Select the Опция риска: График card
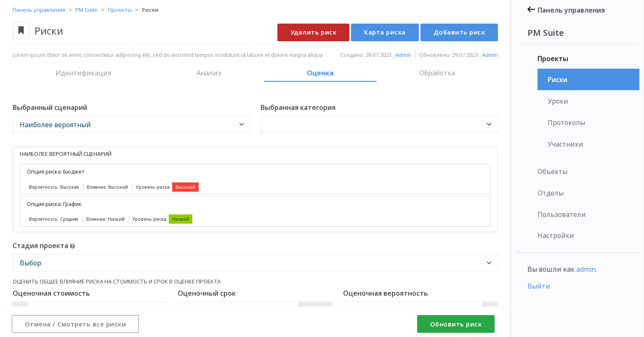Screen dimensions: 644x337 click(x=255, y=211)
